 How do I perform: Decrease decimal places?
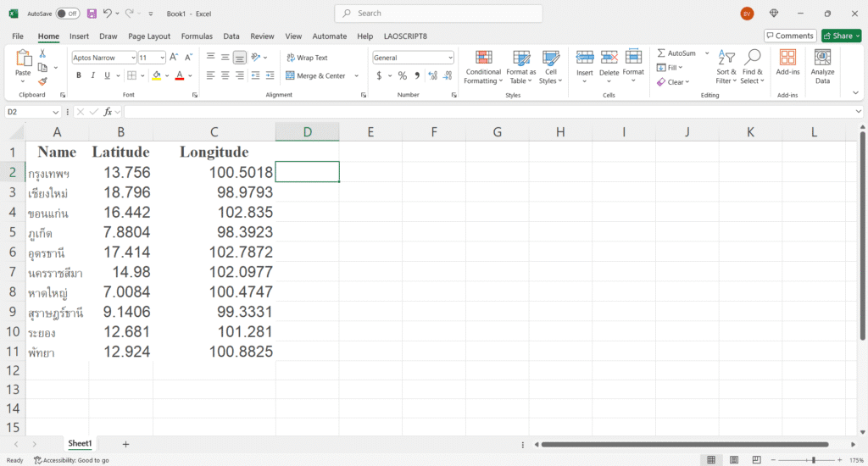(x=448, y=75)
